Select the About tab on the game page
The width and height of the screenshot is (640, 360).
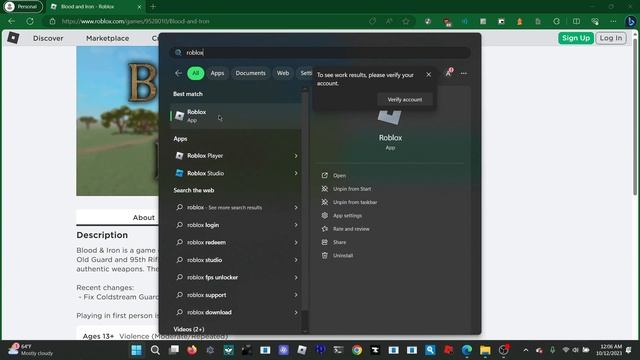[x=144, y=218]
